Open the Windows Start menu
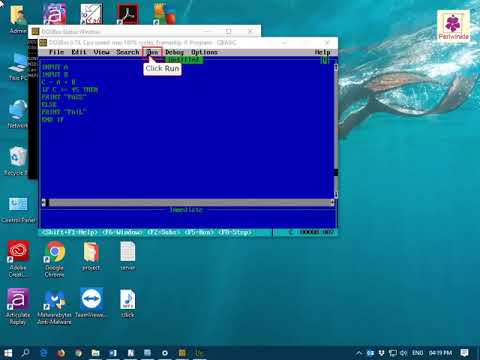Viewport: 480px width, 360px height. 8,353
